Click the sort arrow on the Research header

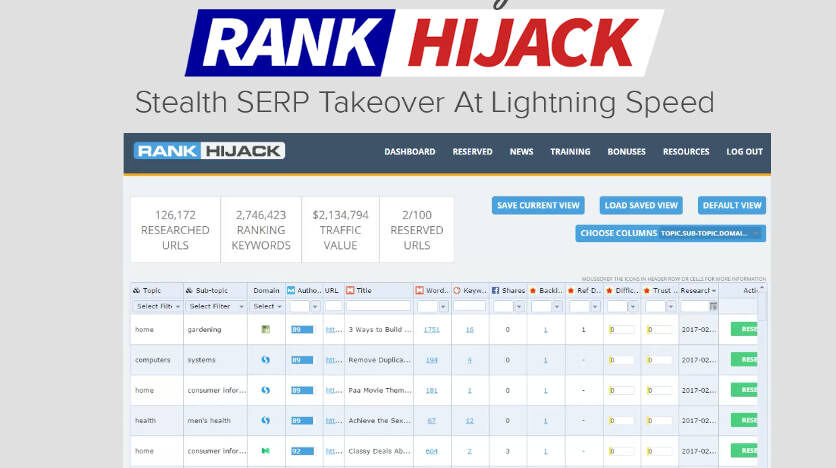713,291
